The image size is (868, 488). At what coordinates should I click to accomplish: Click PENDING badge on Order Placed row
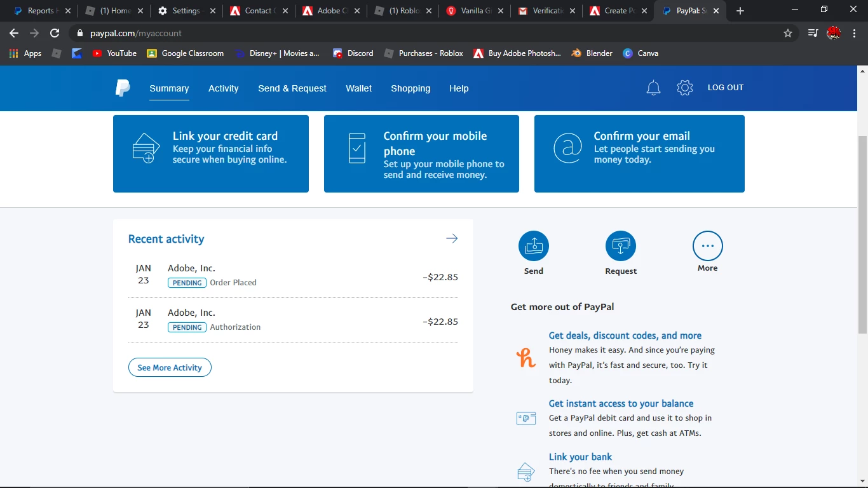tap(187, 283)
